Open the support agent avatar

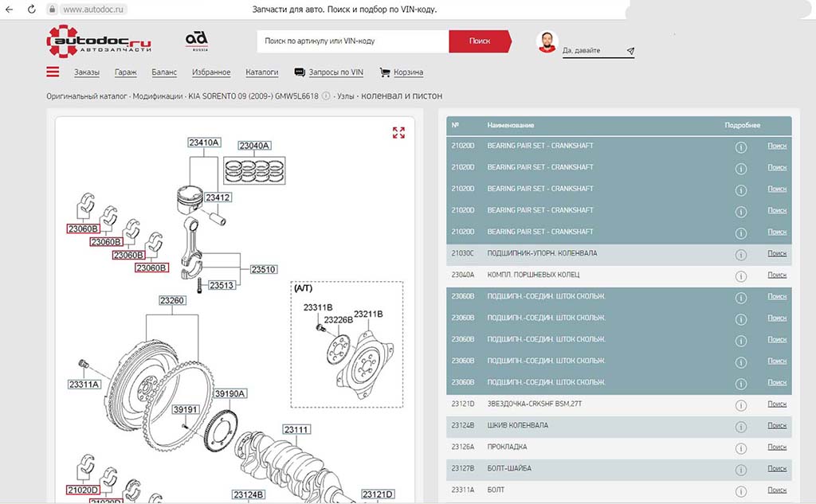[547, 42]
